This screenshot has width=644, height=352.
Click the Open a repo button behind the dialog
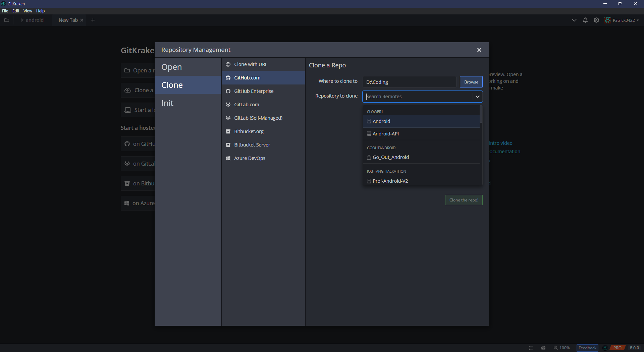[x=138, y=70]
